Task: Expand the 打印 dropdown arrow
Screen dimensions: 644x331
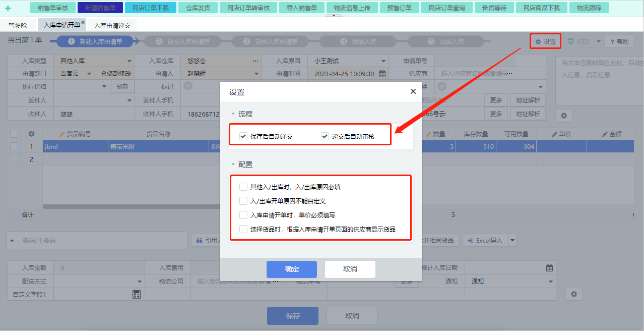Action: coord(598,42)
